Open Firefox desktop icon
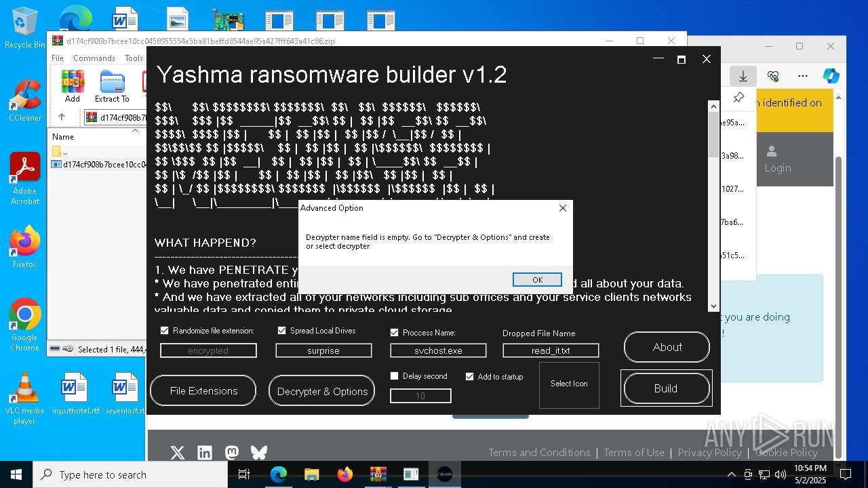The image size is (868, 488). [x=24, y=247]
